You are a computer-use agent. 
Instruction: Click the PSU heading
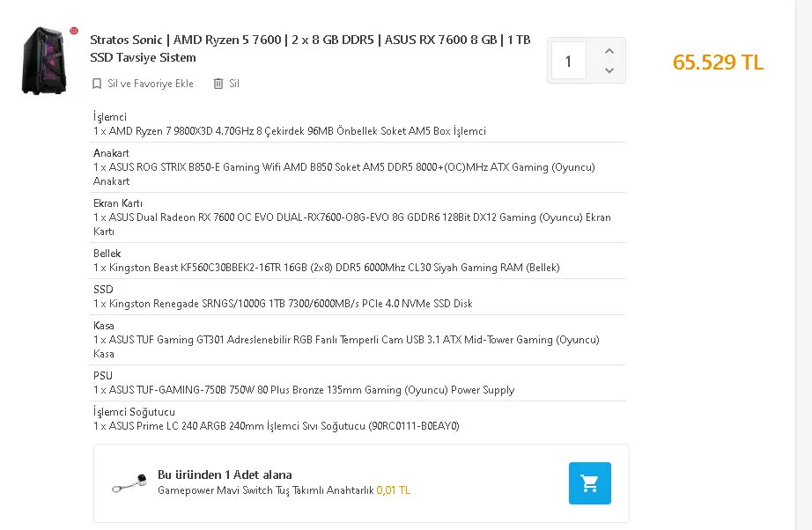click(102, 376)
